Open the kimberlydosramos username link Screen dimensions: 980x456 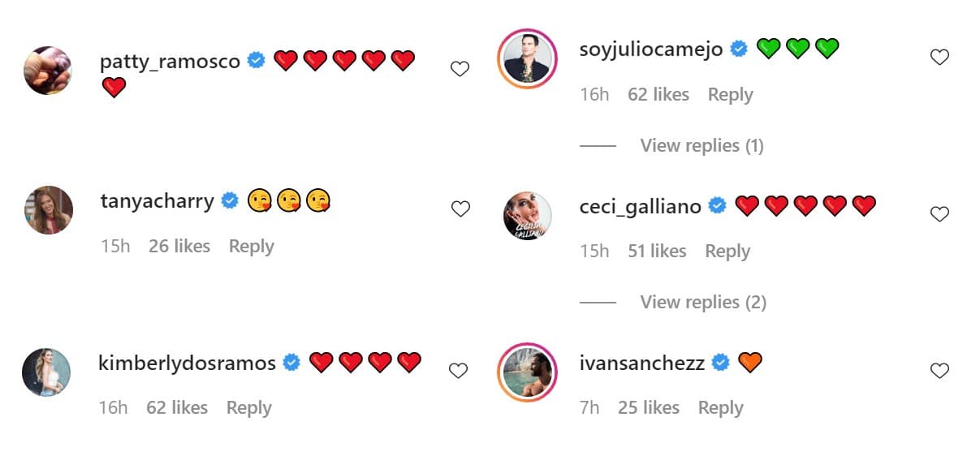[x=187, y=363]
